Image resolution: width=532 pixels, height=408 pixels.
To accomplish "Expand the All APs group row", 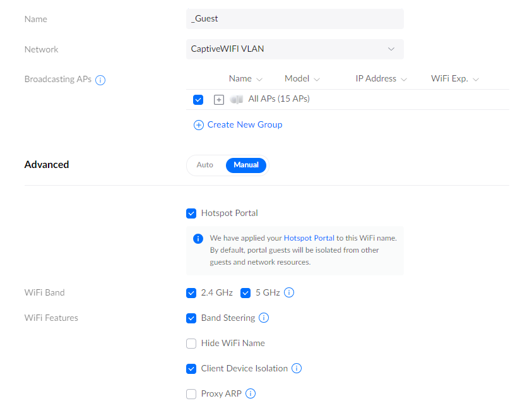I will [219, 100].
